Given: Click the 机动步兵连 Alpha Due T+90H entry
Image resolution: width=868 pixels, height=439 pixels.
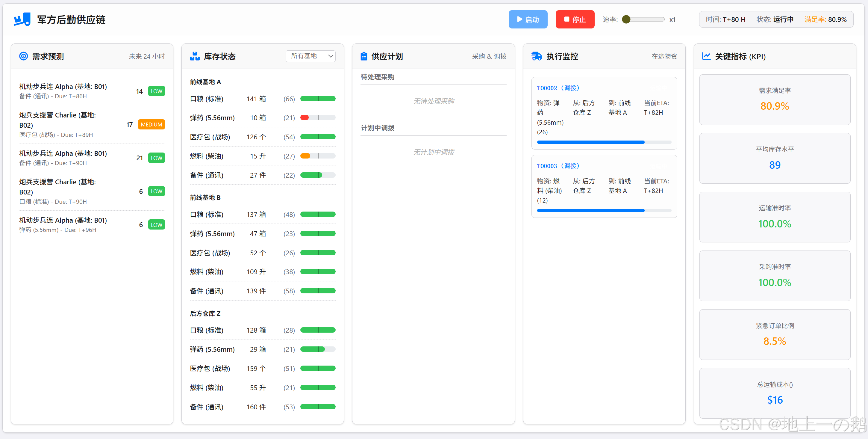Looking at the screenshot, I should (92, 158).
